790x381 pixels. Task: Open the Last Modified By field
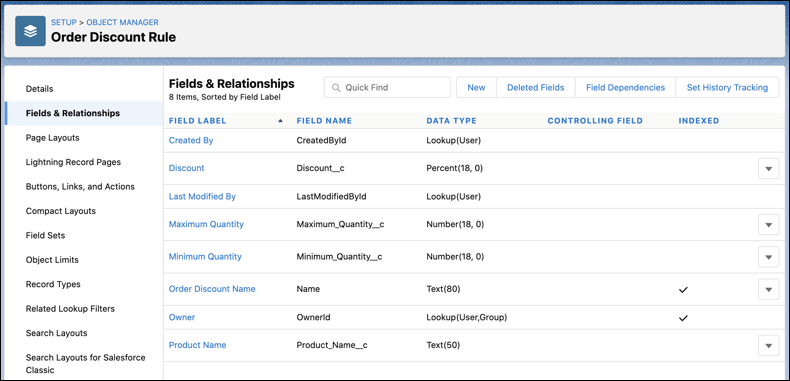[x=202, y=197]
